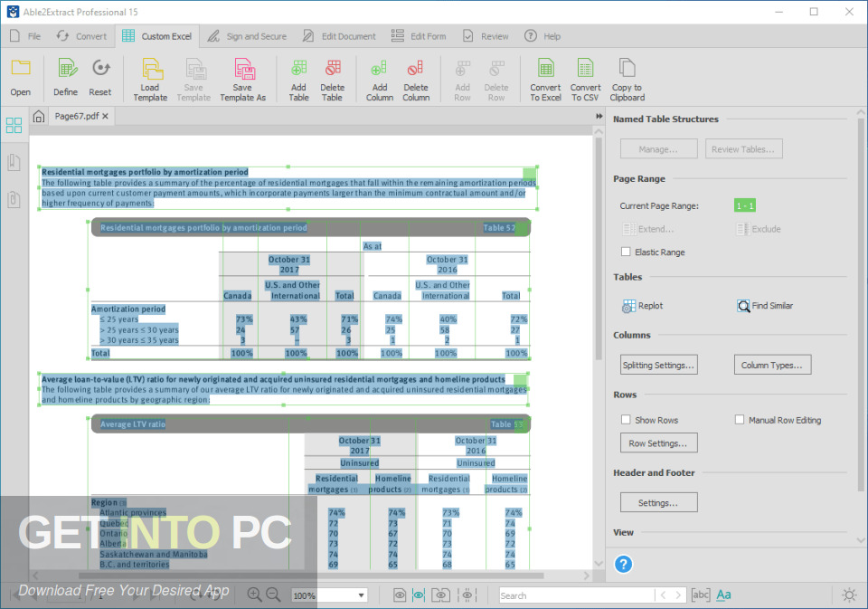Select the Page67.pdf document tab
Image resolution: width=868 pixels, height=609 pixels.
[76, 117]
